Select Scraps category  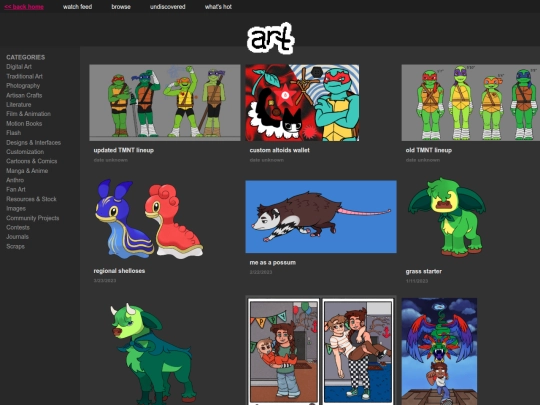15,246
